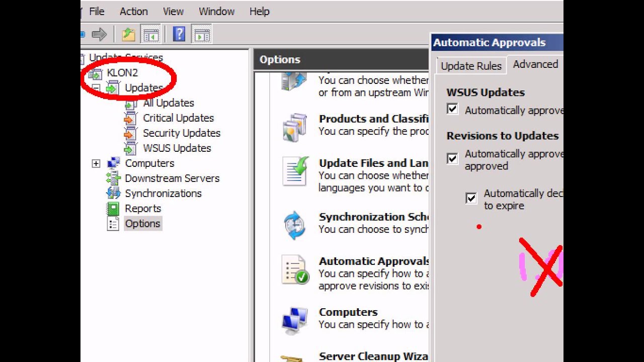
Task: Select the KLON2 server node
Action: (x=122, y=73)
